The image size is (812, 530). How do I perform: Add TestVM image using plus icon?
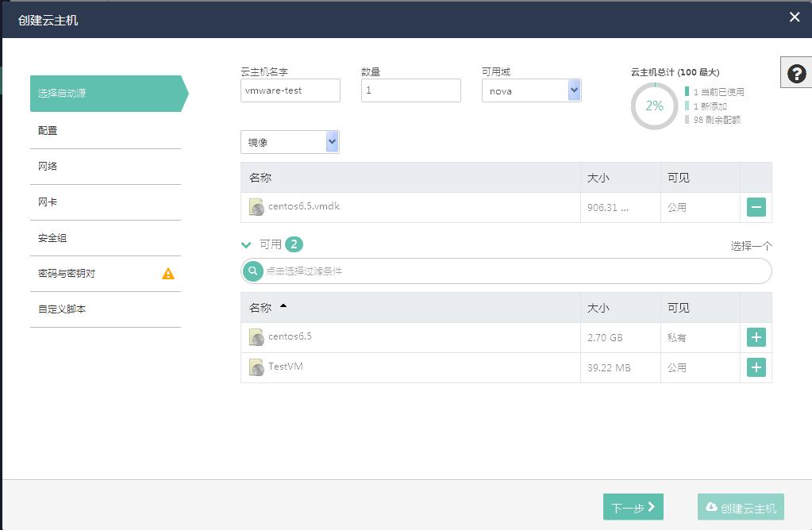[x=756, y=368]
